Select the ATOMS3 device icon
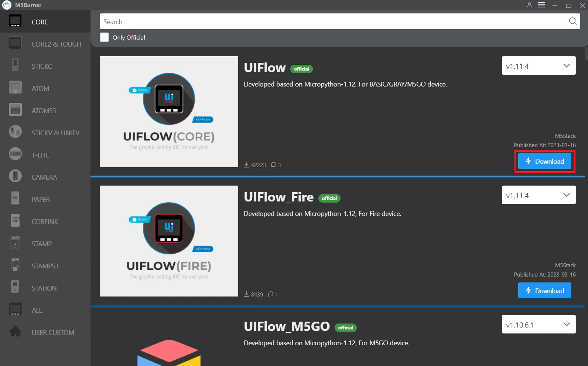588x366 pixels. click(x=15, y=110)
